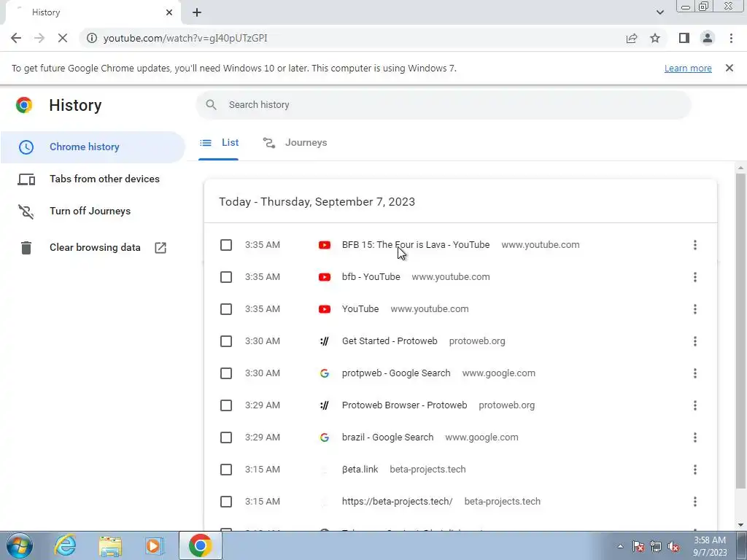View site information icon in address bar
The height and width of the screenshot is (560, 747).
tap(92, 38)
